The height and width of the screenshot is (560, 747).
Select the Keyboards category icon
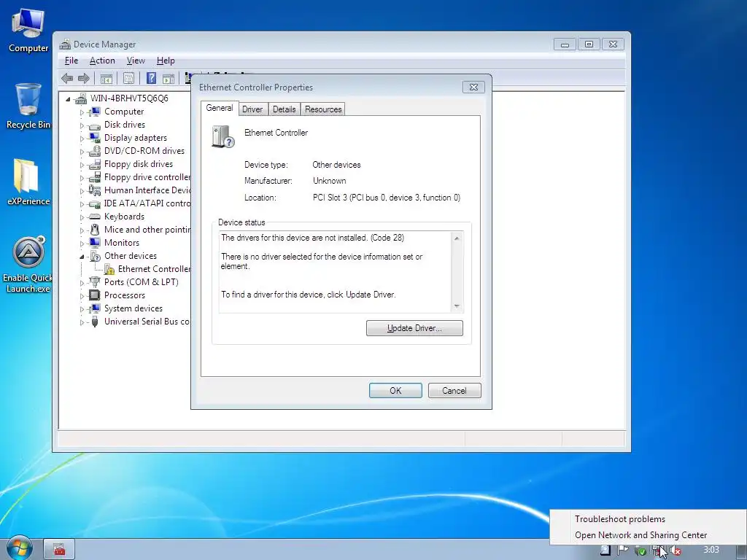[x=95, y=217]
